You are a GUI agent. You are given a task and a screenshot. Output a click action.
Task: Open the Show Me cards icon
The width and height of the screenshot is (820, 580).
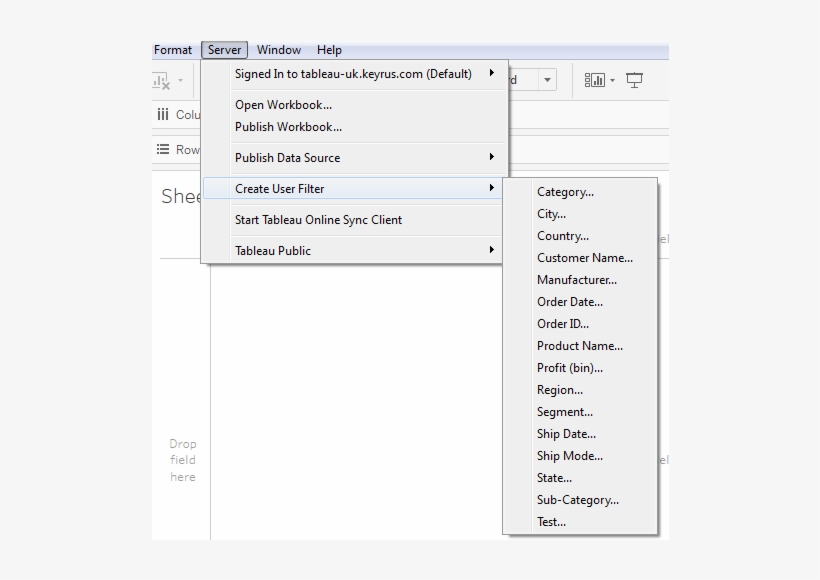coord(595,80)
